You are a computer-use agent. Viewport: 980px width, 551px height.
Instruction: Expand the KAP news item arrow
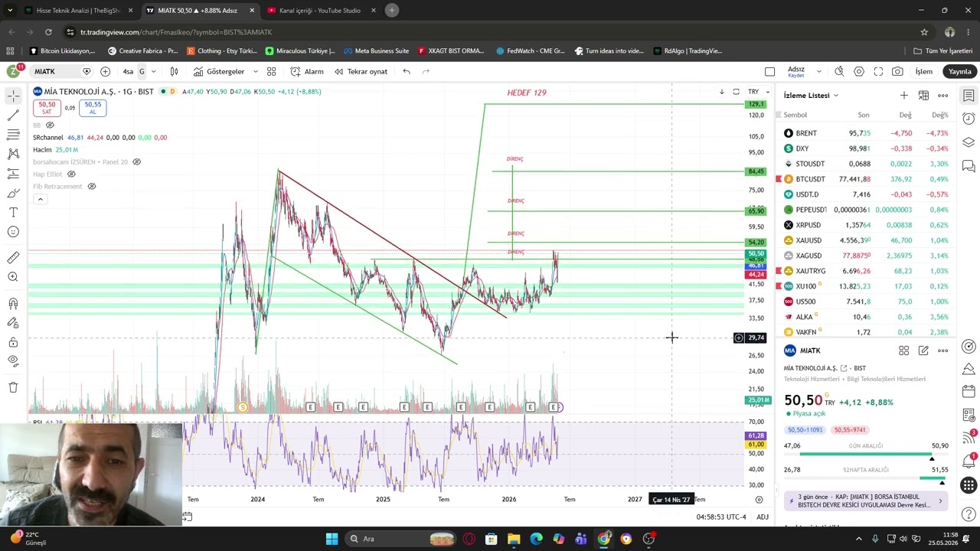point(940,501)
